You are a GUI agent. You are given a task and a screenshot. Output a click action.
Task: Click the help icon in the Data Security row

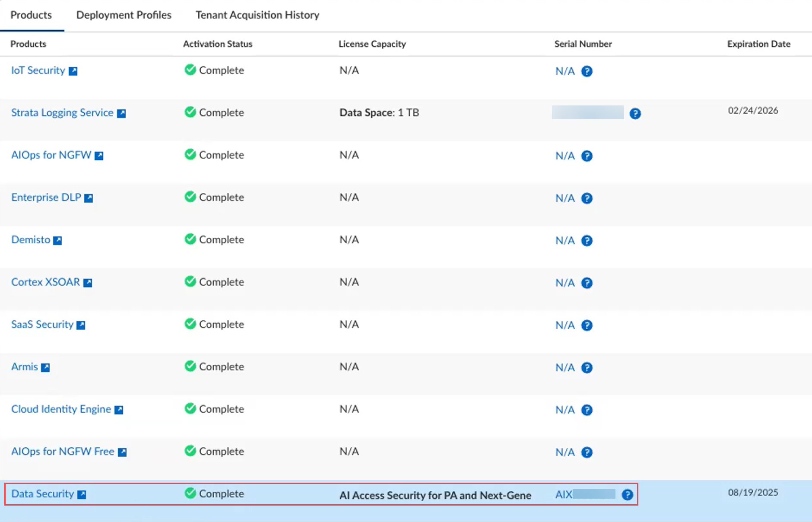(x=627, y=495)
